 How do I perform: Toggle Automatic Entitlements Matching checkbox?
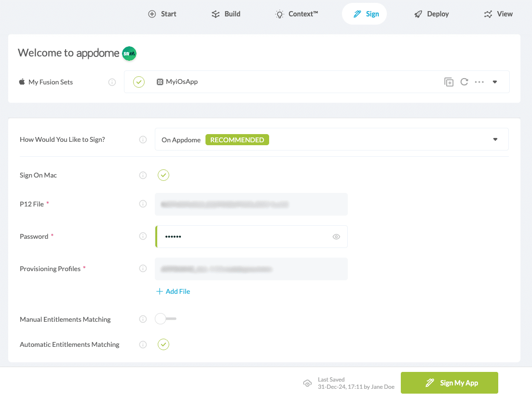(164, 344)
